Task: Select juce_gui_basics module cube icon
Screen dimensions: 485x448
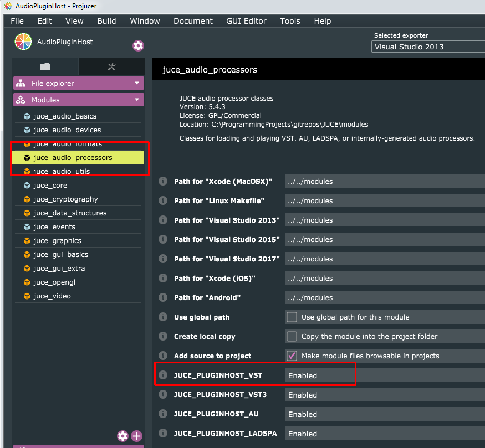Action: [x=27, y=255]
